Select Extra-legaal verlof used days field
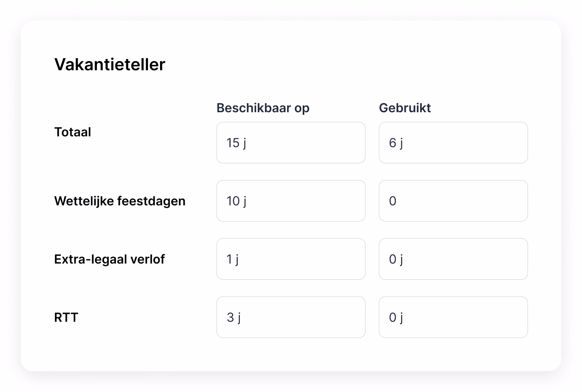The width and height of the screenshot is (582, 392). (x=453, y=259)
